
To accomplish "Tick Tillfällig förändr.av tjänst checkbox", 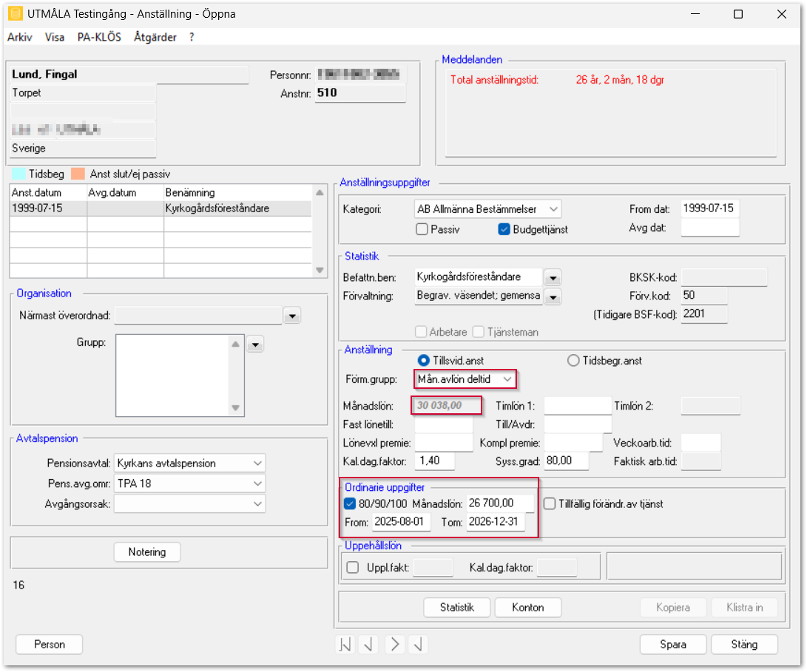I will point(550,504).
